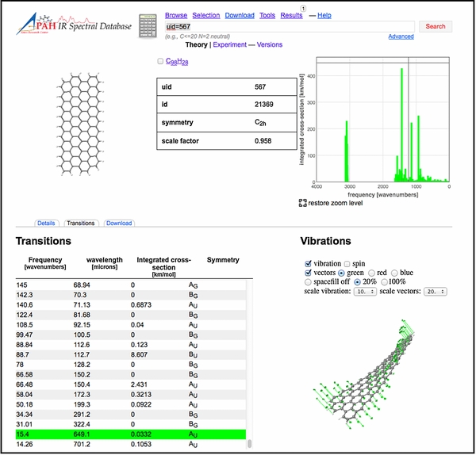This screenshot has height=455, width=476.
Task: Open the scale vibration dropdown
Action: [367, 292]
